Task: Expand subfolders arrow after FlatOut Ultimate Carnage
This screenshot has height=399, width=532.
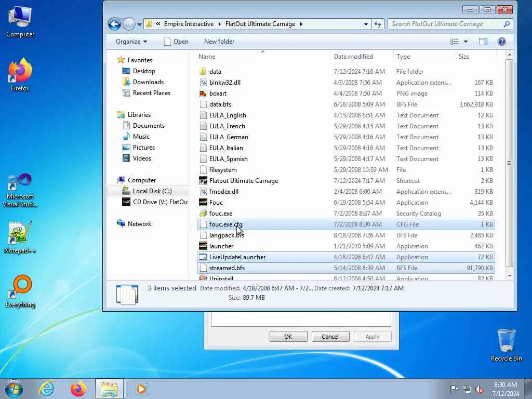Action: [x=301, y=24]
